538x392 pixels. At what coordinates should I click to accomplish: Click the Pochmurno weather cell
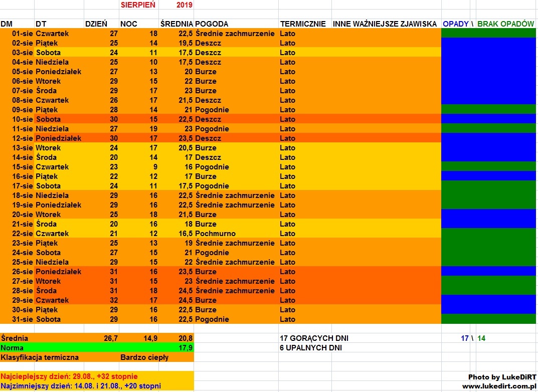(x=215, y=234)
